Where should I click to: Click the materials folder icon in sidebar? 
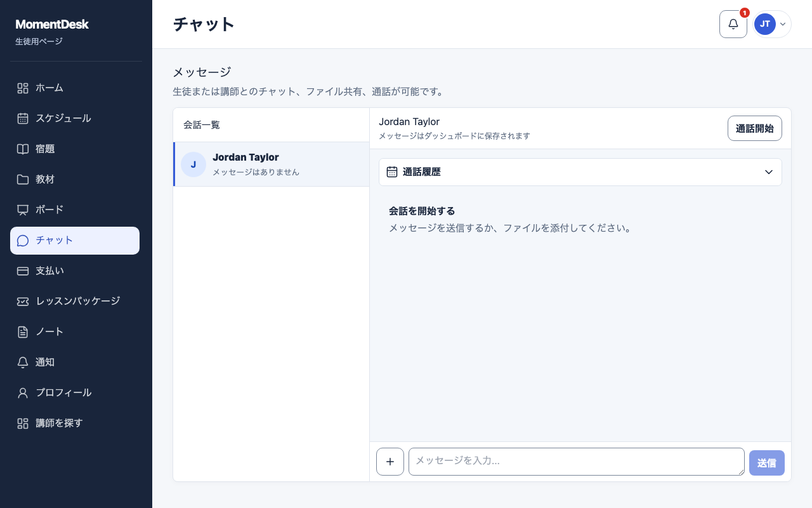(x=23, y=180)
